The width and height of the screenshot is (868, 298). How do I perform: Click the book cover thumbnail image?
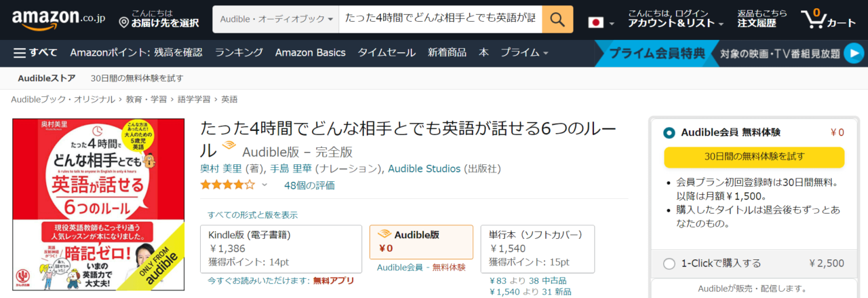(98, 206)
